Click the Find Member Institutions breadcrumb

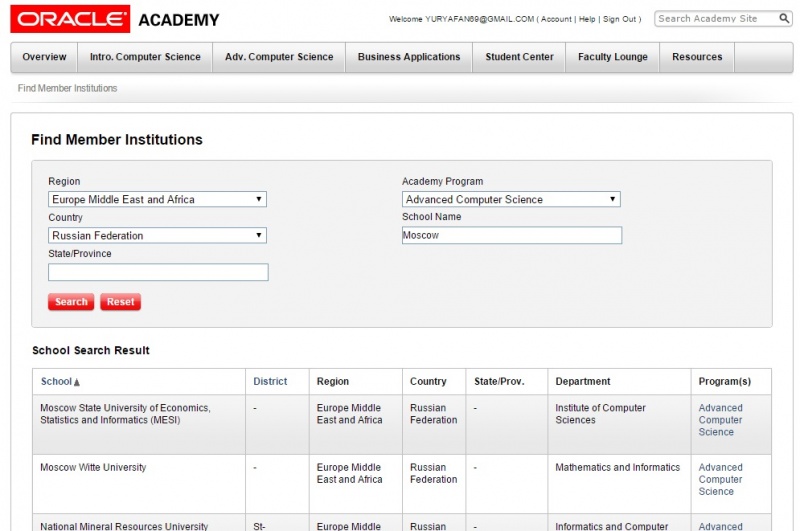(x=67, y=88)
